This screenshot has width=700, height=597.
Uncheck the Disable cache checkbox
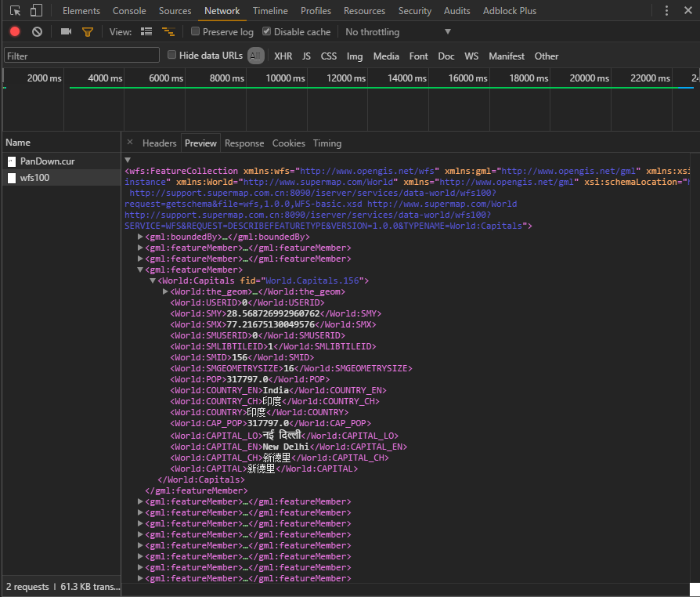tap(267, 32)
